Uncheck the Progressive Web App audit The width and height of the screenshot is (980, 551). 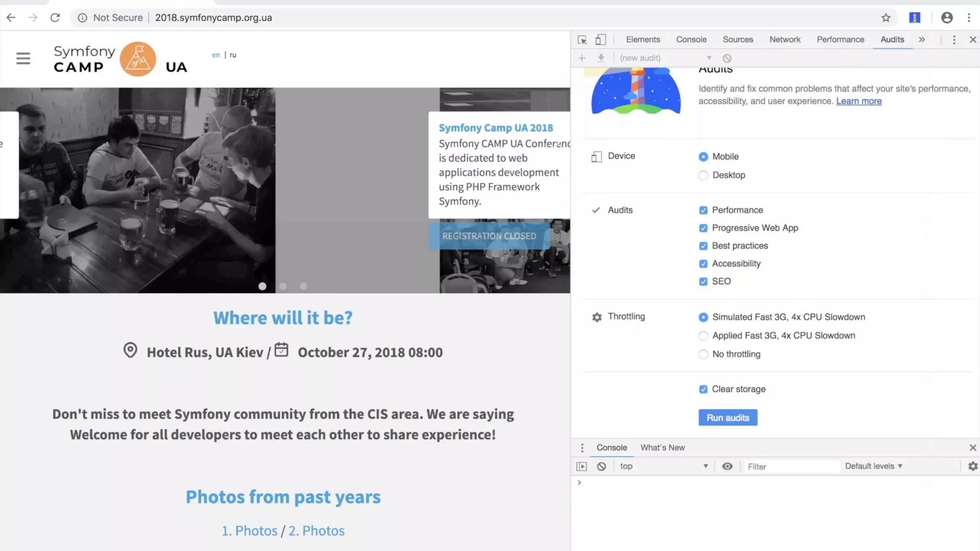coord(703,228)
